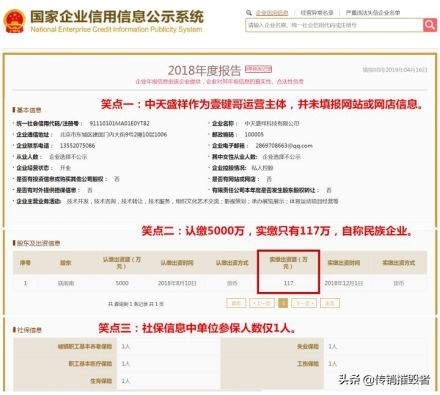
Task: Click the company address text
Action: 113,135
